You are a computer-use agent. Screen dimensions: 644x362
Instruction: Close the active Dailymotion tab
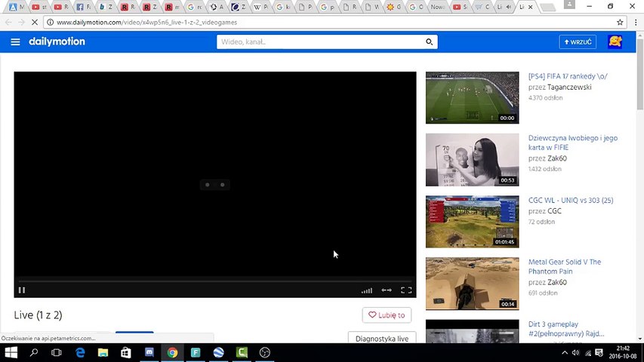tap(530, 7)
